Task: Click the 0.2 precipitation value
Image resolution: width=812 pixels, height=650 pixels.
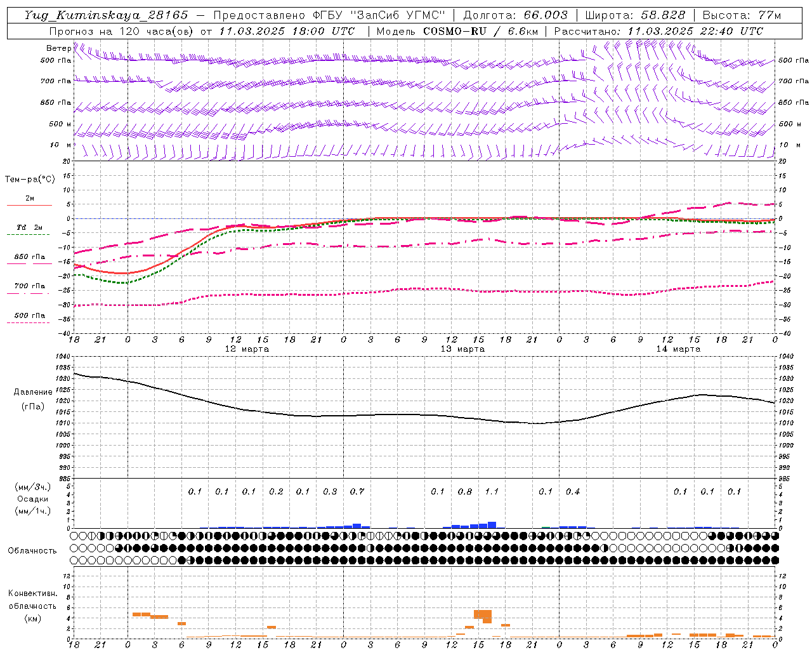Action: [276, 492]
